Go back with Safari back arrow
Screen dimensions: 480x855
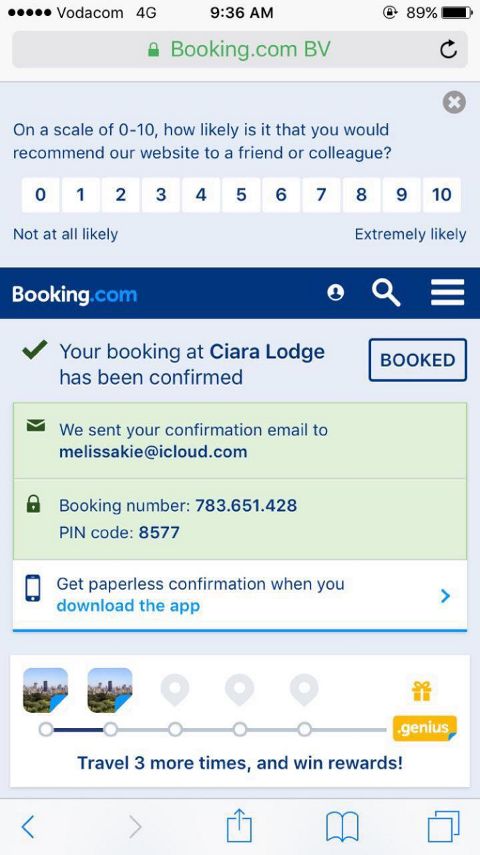(28, 827)
